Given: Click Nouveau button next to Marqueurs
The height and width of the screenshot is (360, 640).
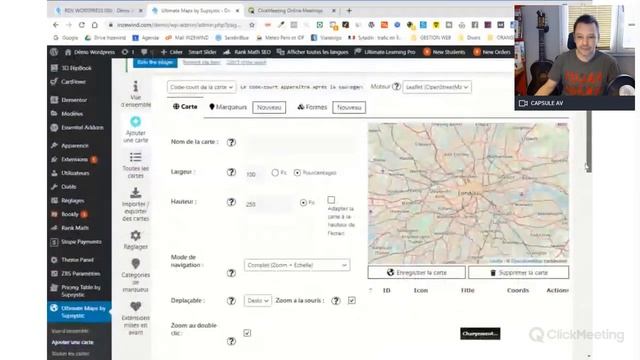Looking at the screenshot, I should click(269, 107).
